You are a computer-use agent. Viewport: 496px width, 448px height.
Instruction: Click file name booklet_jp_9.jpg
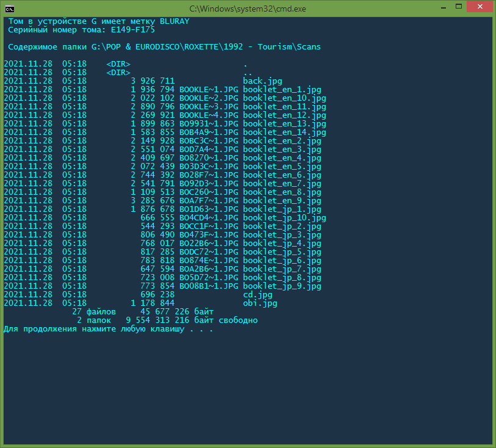pos(282,286)
